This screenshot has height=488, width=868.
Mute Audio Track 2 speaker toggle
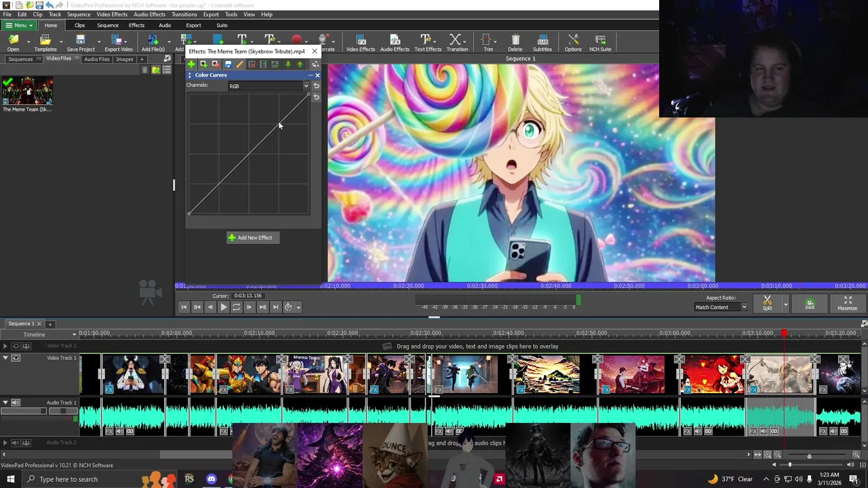point(16,443)
